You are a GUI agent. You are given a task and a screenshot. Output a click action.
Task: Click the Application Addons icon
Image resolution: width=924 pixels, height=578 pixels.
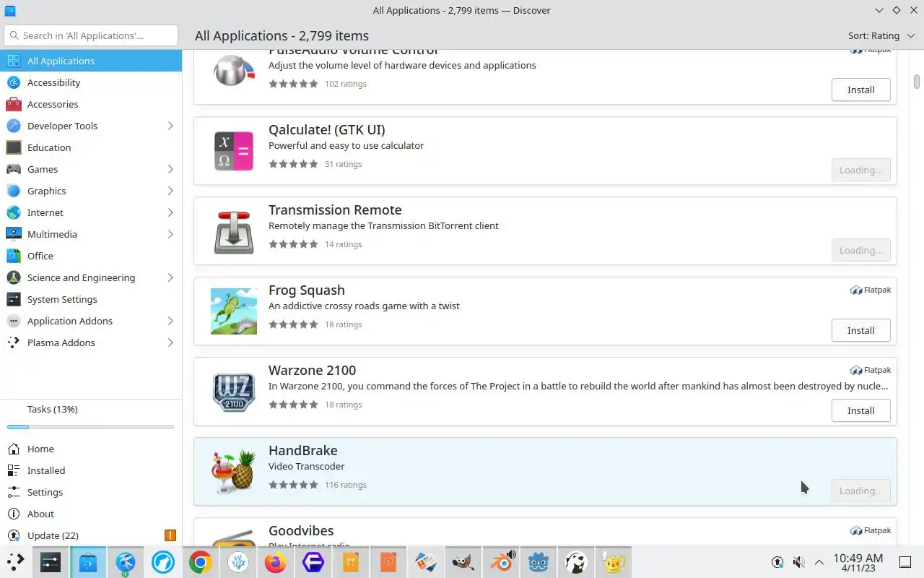[x=14, y=321]
